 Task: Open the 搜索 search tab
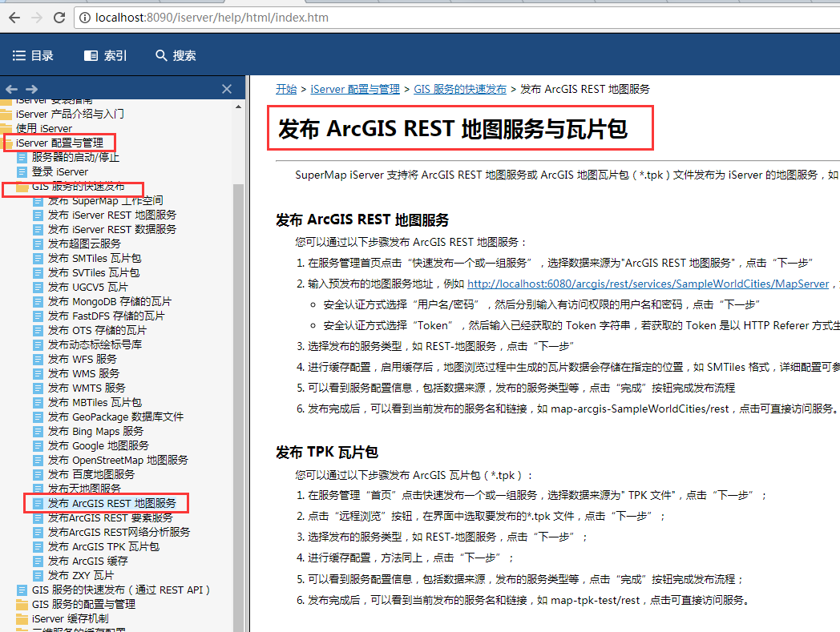tap(176, 56)
